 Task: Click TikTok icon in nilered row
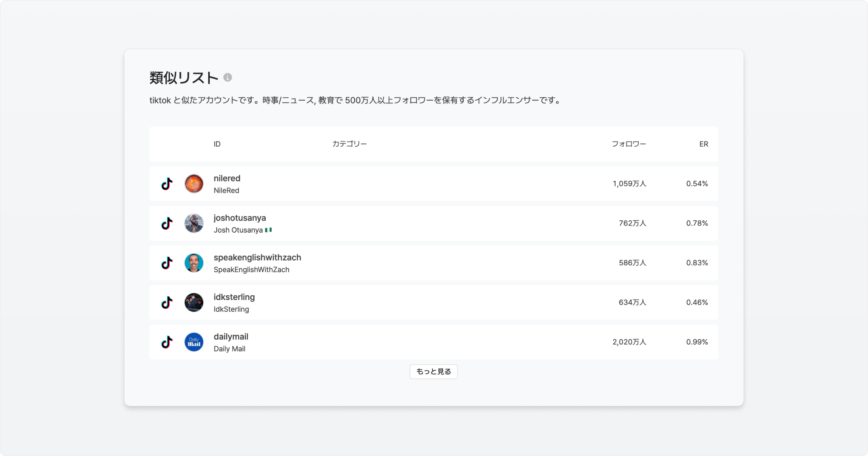[167, 184]
